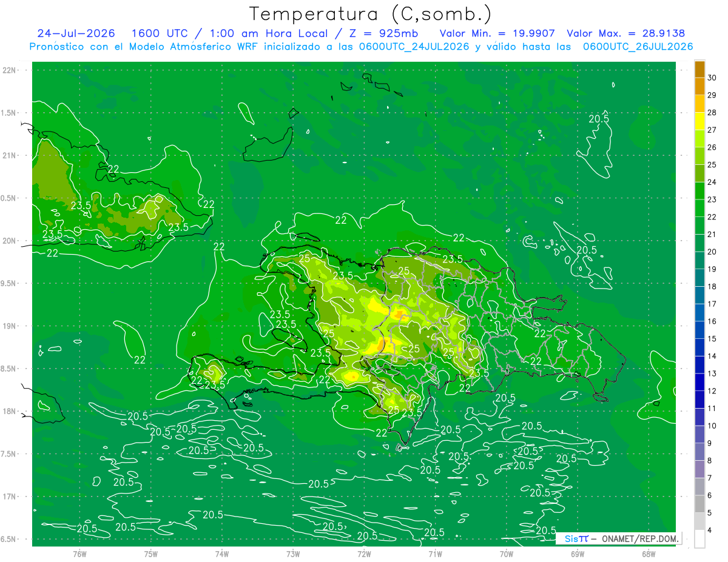The height and width of the screenshot is (562, 728).
Task: Click the "18N" latitude axis label
Action: click(10, 411)
